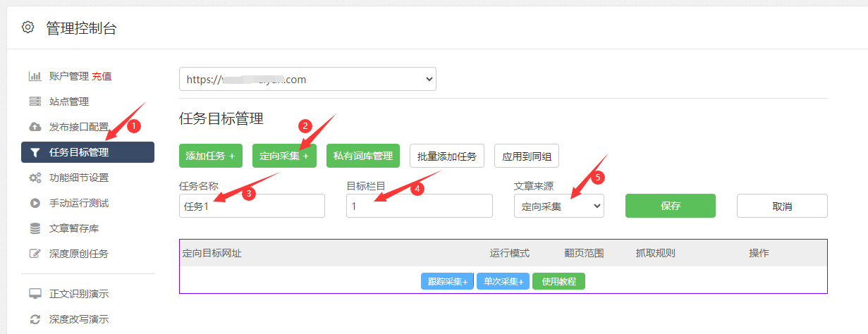The image size is (868, 334).
Task: Click the bar chart icon for 账户管理
Action: pyautogui.click(x=35, y=76)
